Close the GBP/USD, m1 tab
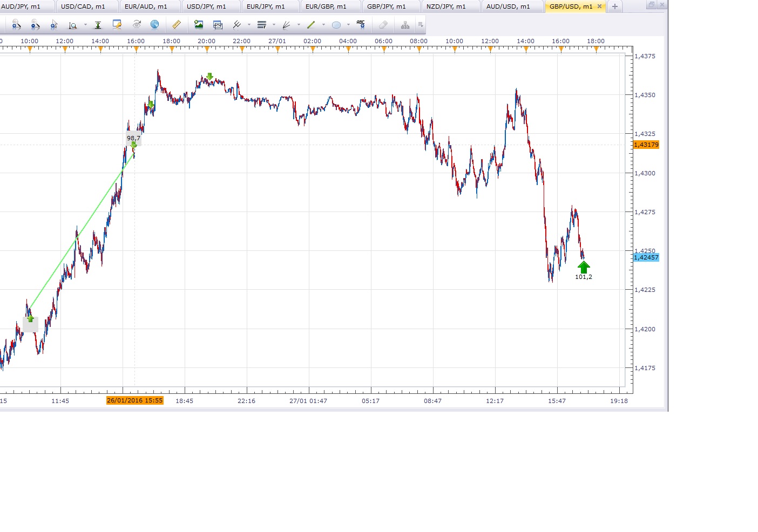 [599, 6]
